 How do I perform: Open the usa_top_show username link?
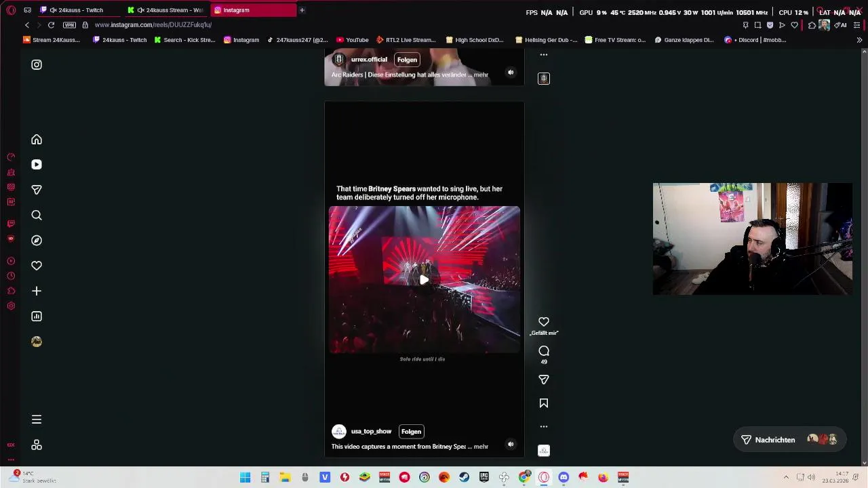(371, 432)
